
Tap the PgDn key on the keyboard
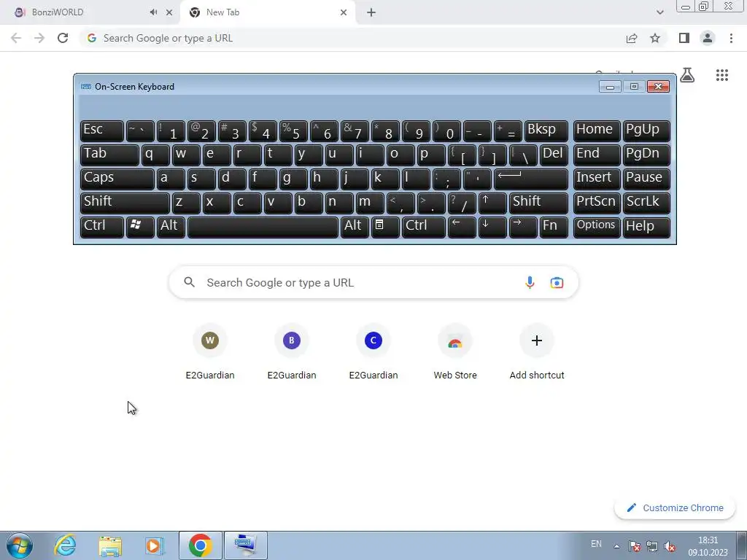(x=646, y=155)
